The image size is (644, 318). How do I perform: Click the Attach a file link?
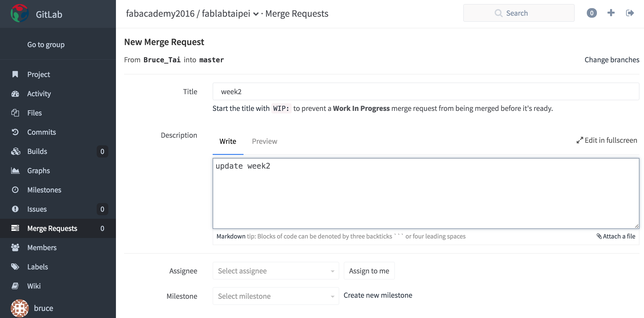616,236
